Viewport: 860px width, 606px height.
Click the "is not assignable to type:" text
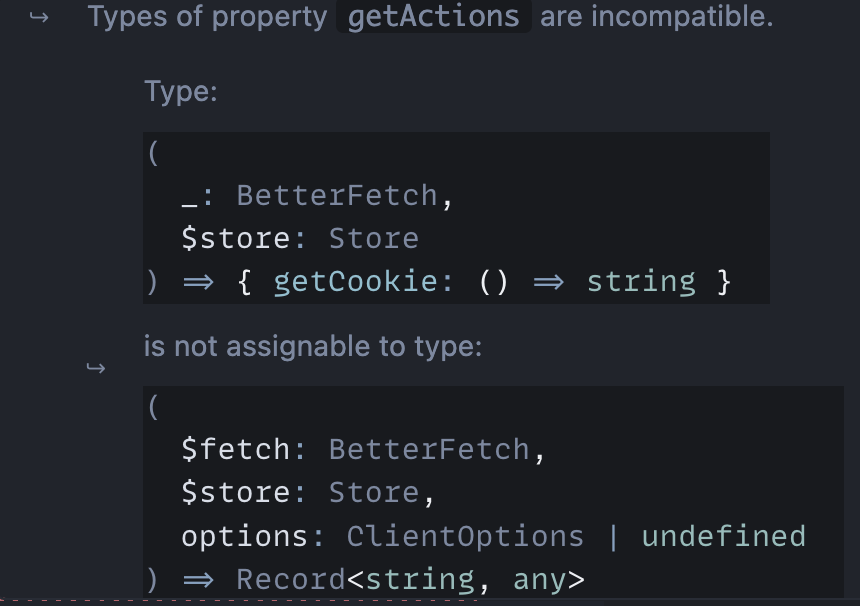[x=313, y=347]
